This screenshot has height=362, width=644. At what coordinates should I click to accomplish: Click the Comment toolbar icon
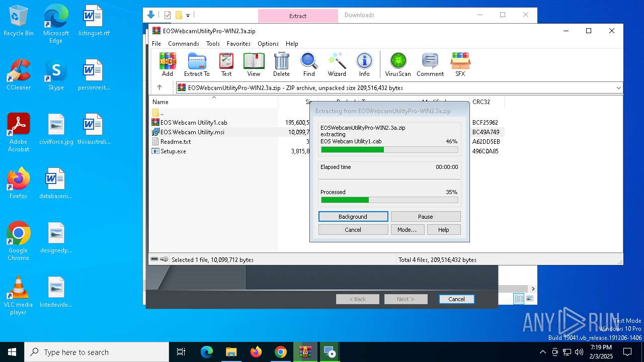(430, 64)
